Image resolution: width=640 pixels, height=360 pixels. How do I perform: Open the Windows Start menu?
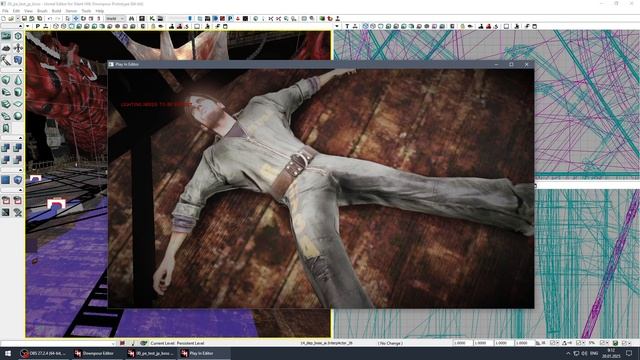coord(7,353)
